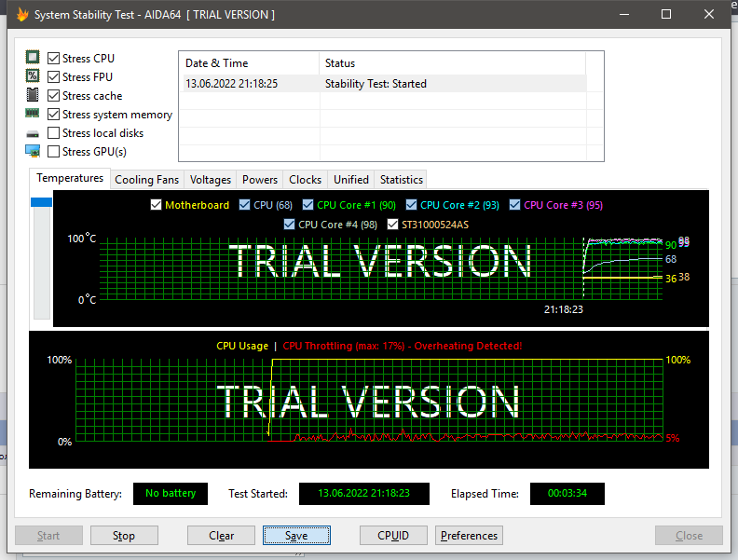This screenshot has width=738, height=560.
Task: Click the CPU Throttling overheating warning text
Action: point(403,346)
